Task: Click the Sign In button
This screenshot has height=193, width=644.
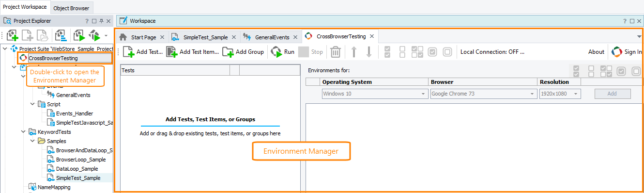Action: tap(627, 52)
